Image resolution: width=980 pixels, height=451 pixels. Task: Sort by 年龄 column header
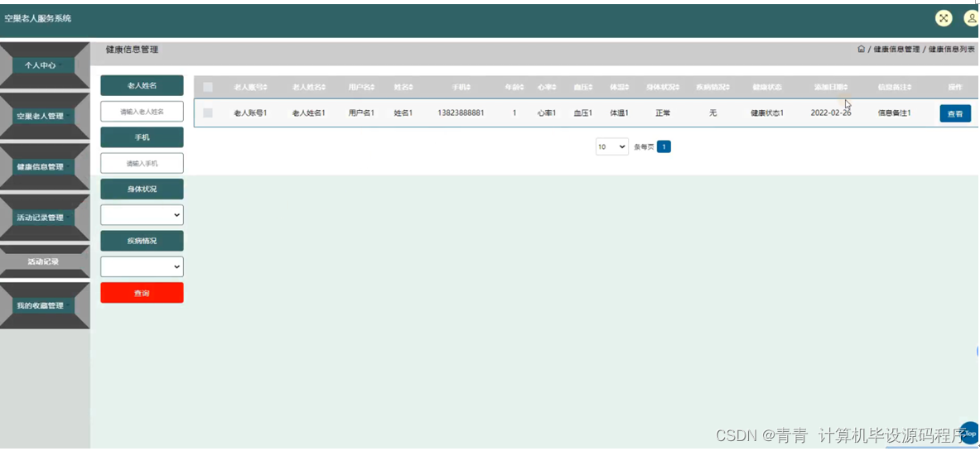coord(514,88)
